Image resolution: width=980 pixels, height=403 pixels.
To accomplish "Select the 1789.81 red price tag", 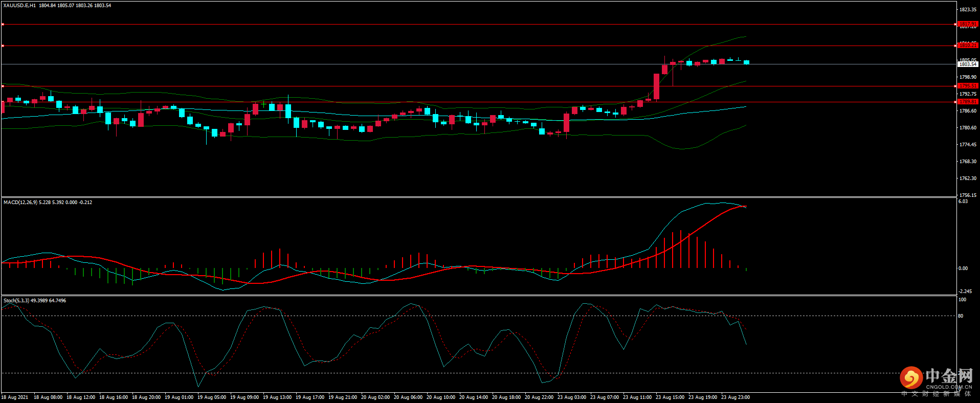I will click(x=968, y=102).
